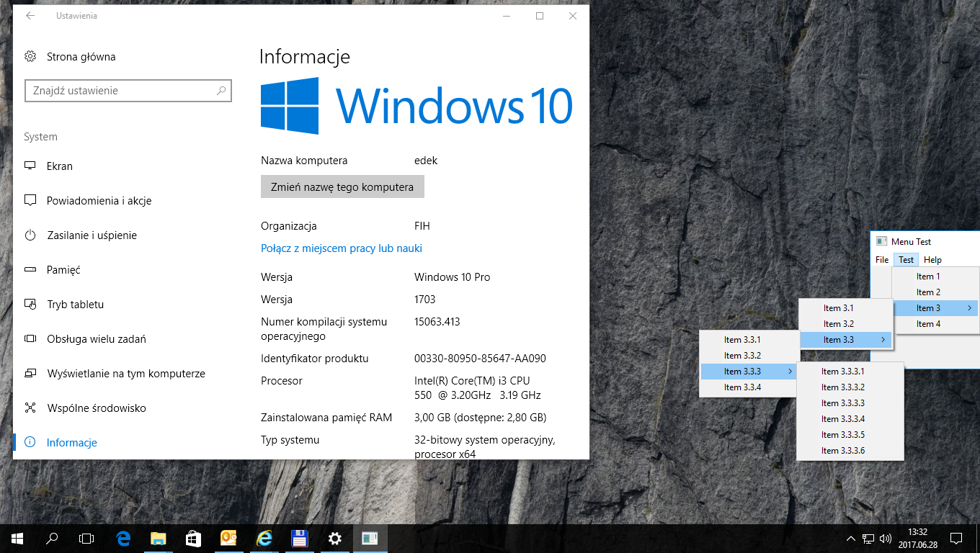Open File Explorer from the taskbar
The height and width of the screenshot is (553, 980).
click(x=159, y=538)
